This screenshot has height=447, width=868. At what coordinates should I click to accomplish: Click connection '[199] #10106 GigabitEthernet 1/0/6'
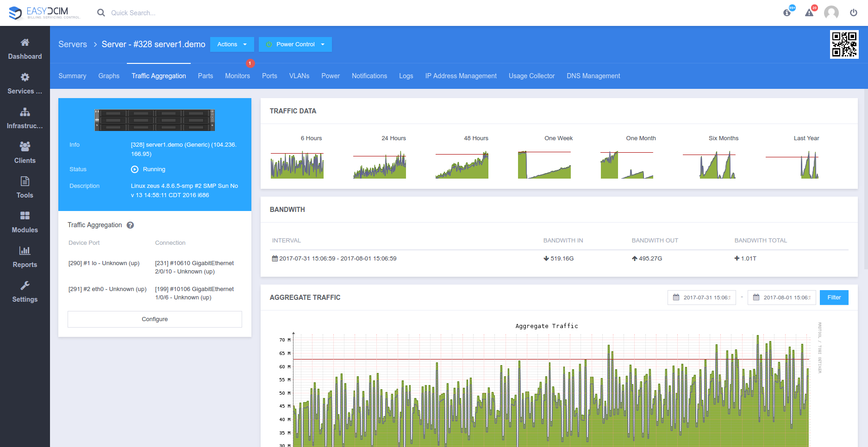point(194,293)
